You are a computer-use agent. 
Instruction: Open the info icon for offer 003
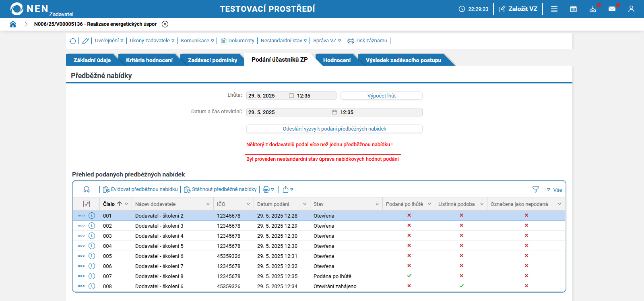pyautogui.click(x=92, y=236)
